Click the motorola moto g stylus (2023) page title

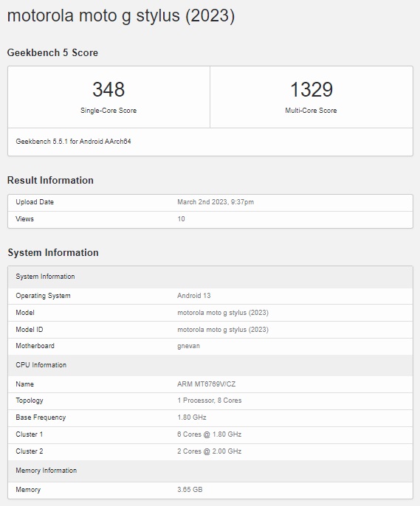pos(121,15)
